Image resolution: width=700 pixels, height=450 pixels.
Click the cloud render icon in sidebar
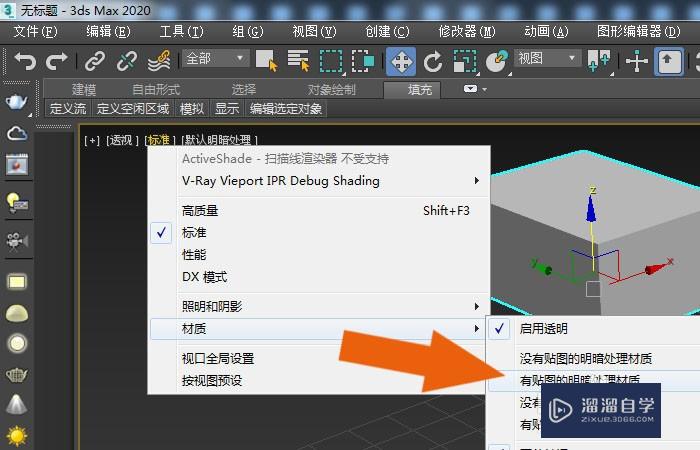tap(17, 133)
